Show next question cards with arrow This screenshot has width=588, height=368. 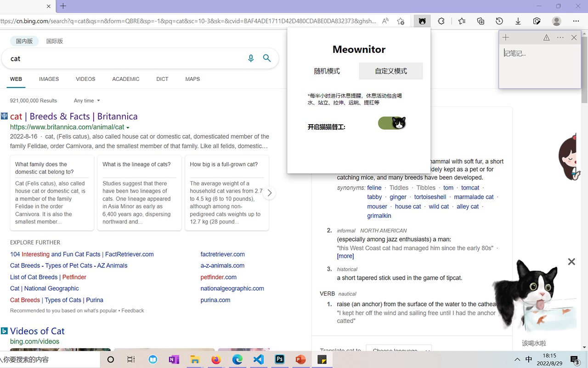point(269,193)
